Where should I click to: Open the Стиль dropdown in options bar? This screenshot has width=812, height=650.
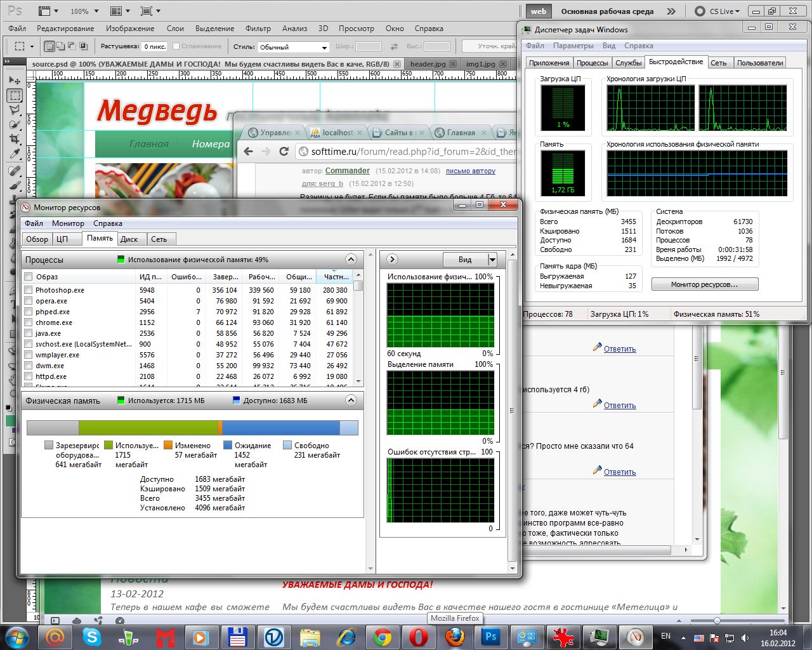coord(293,47)
